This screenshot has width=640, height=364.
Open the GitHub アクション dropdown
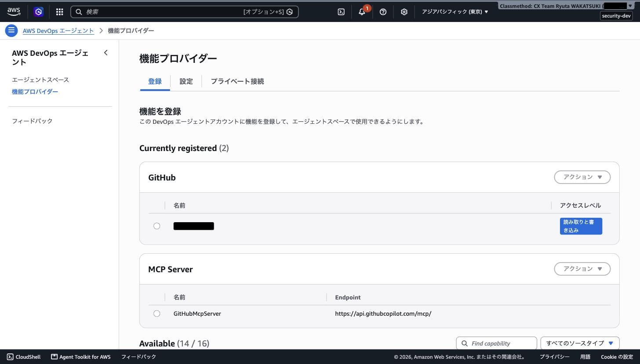tap(582, 177)
